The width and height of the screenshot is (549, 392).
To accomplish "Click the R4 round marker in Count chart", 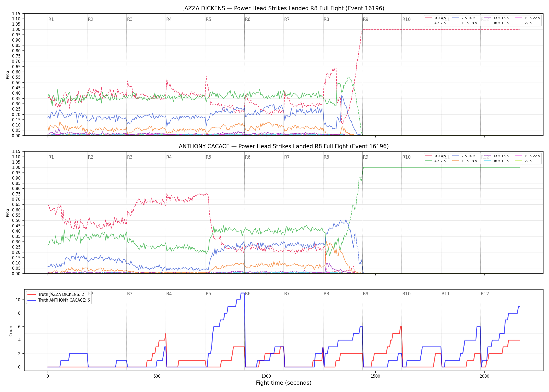I will pos(169,294).
